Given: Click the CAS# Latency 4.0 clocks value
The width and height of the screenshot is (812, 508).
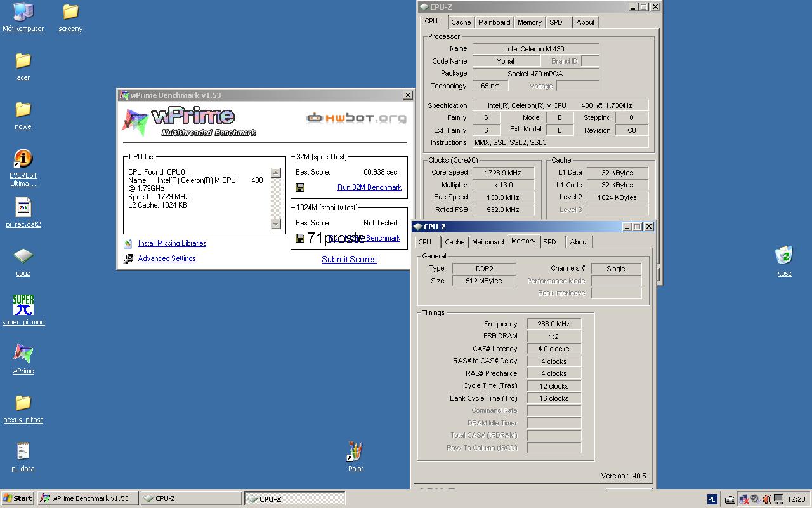Looking at the screenshot, I should [554, 349].
